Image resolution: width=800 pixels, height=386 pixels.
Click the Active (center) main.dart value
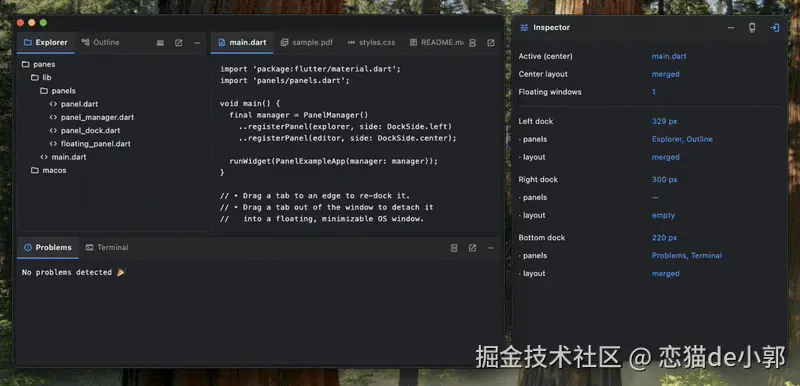click(669, 57)
